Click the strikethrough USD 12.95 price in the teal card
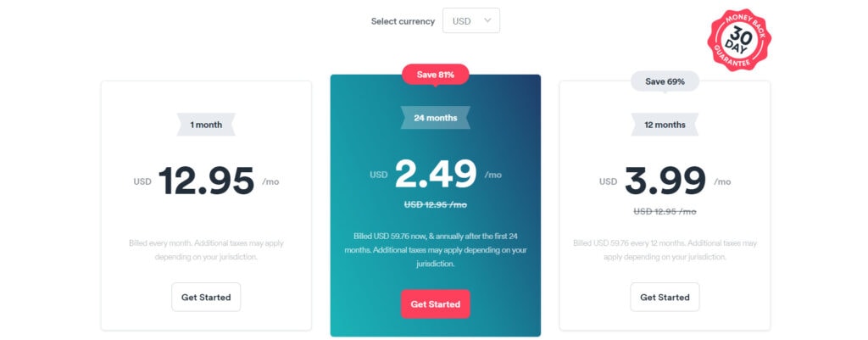The width and height of the screenshot is (868, 340). pyautogui.click(x=436, y=205)
